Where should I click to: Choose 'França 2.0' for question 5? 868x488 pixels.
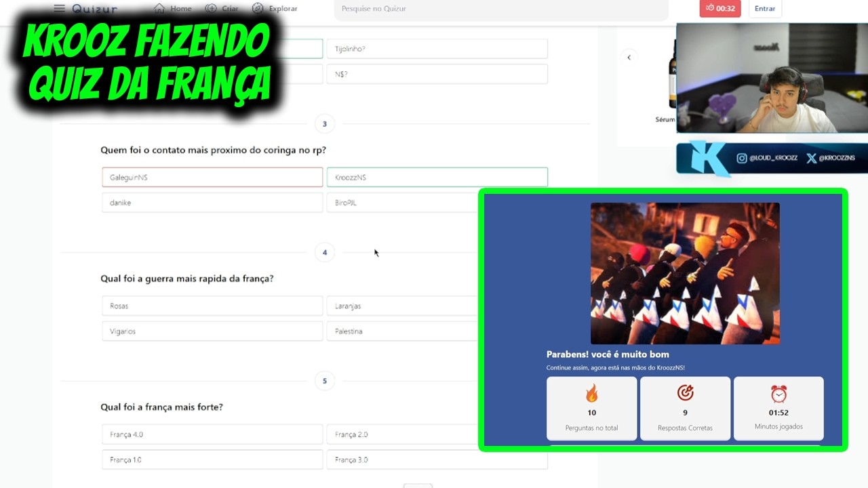click(403, 434)
